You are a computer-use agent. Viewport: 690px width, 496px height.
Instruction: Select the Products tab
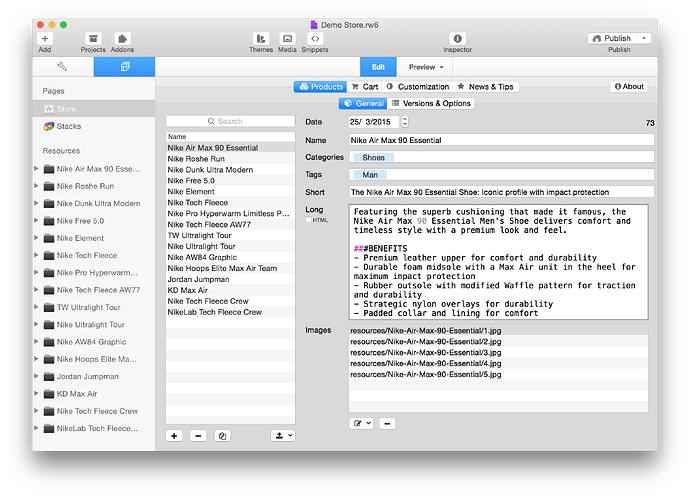click(320, 87)
